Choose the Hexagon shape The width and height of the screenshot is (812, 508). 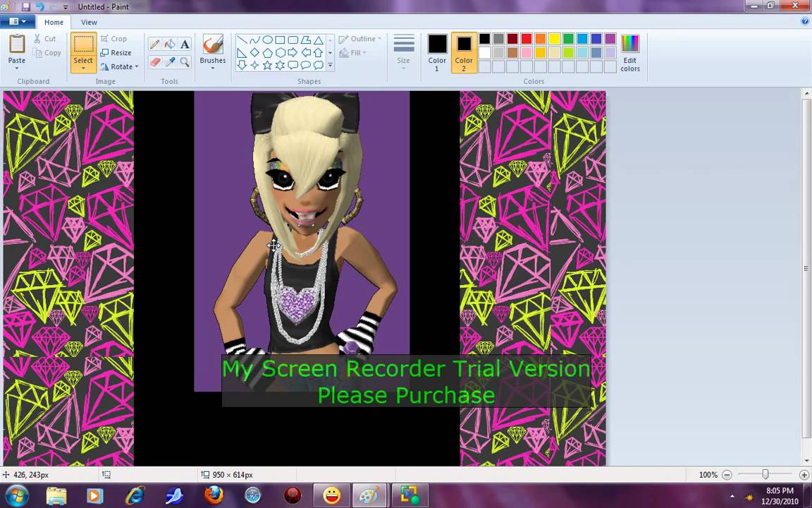280,53
